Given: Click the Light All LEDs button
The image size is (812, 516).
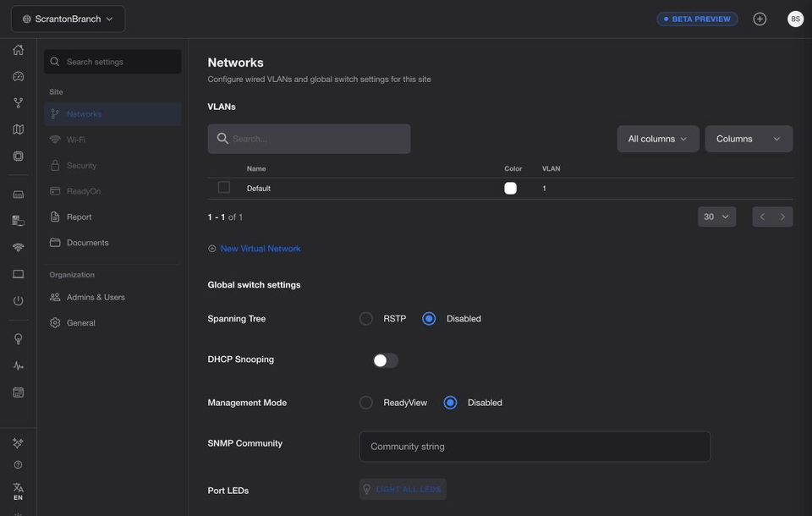Looking at the screenshot, I should pos(403,489).
